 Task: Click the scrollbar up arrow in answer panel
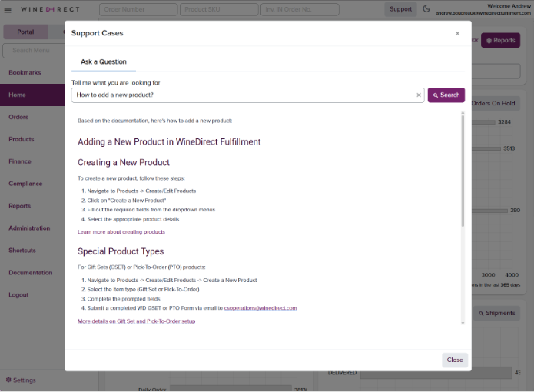point(463,112)
